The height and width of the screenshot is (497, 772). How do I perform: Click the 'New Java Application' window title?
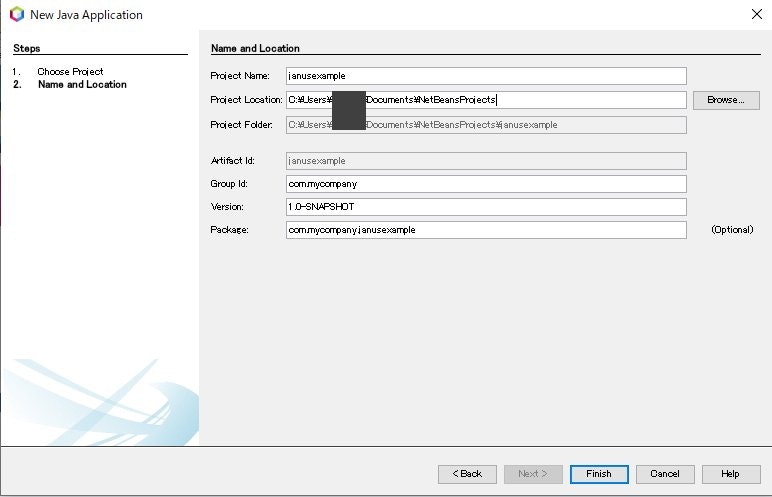click(x=86, y=15)
